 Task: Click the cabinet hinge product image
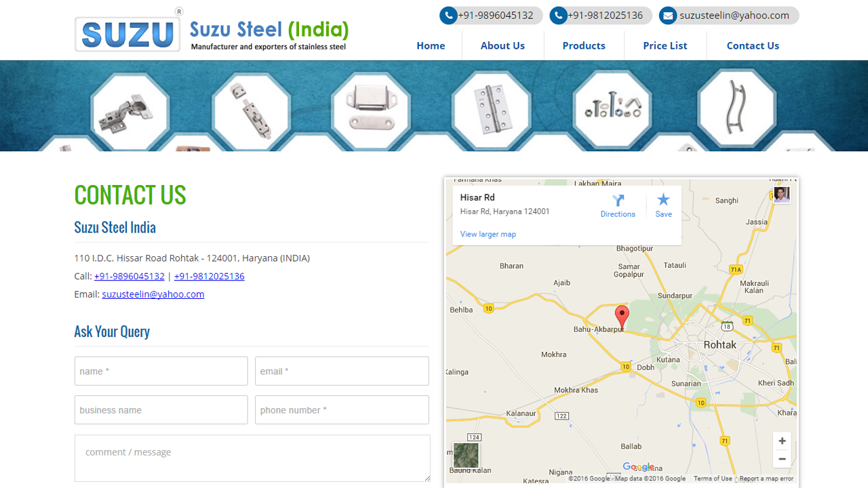pyautogui.click(x=129, y=112)
